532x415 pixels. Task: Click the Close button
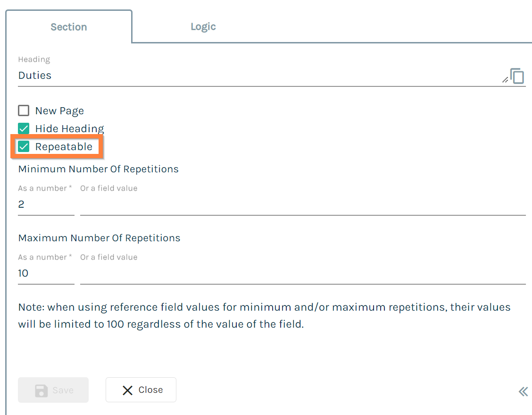point(141,390)
